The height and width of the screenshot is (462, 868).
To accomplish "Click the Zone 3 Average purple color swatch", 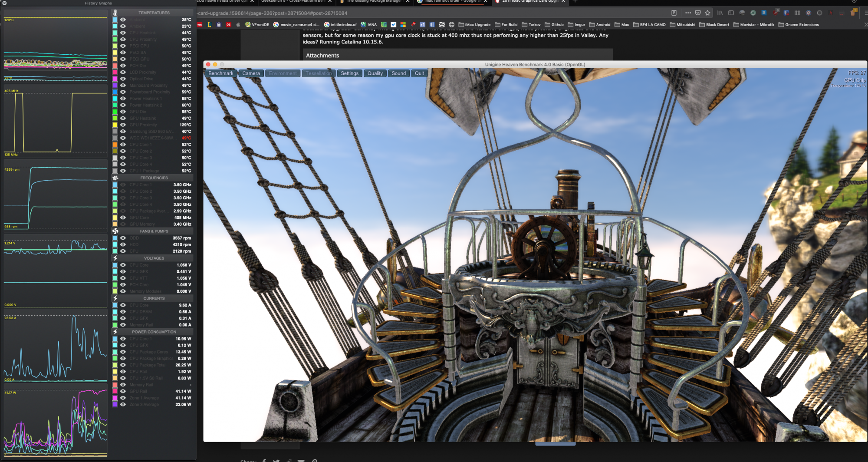I will (x=115, y=405).
